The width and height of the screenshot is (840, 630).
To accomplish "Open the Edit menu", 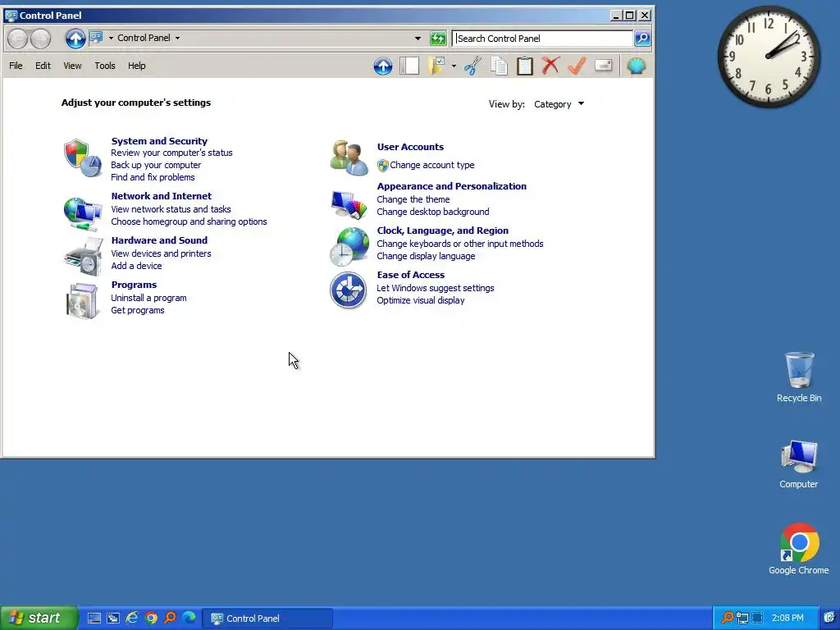I will pyautogui.click(x=43, y=66).
